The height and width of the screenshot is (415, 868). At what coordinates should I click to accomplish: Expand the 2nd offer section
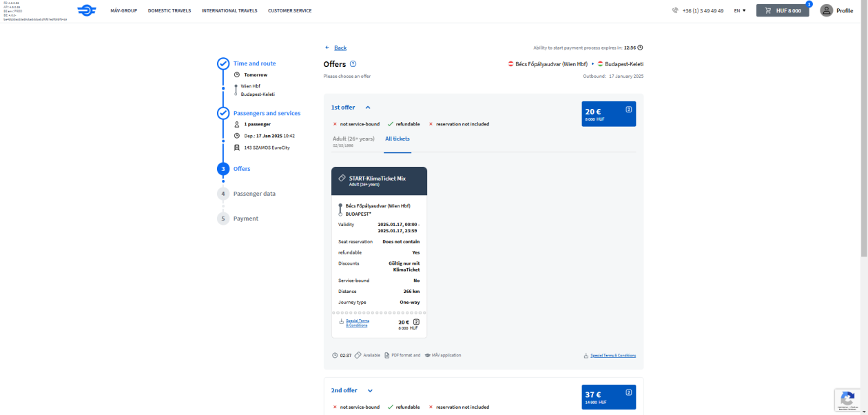tap(370, 391)
